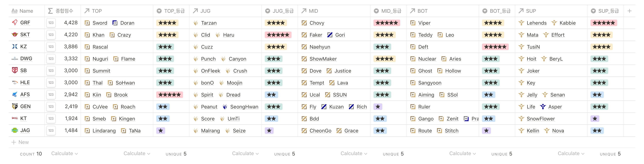The image size is (644, 164).
Task: Click the 종합점수 column header
Action: pos(64,11)
